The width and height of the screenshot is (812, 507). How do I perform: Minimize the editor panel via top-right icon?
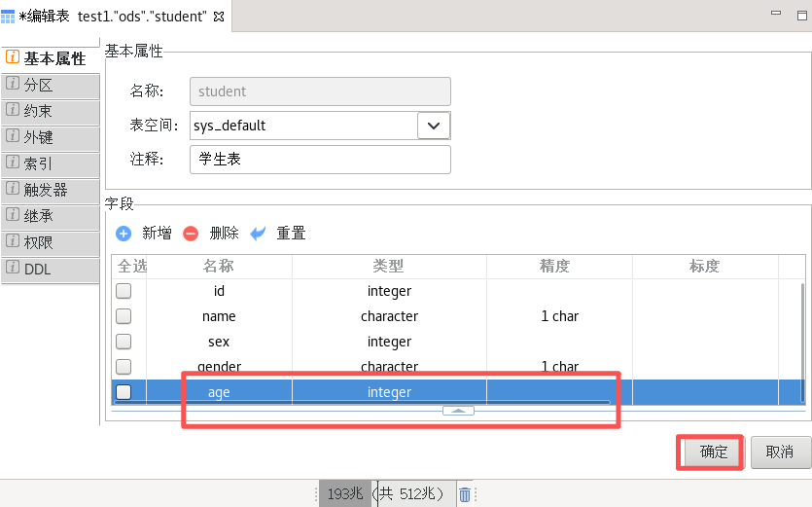(775, 15)
